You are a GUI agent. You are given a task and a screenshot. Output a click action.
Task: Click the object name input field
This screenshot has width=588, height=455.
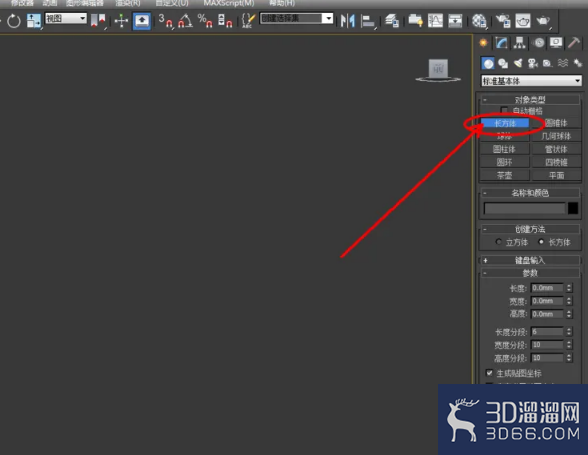click(x=525, y=208)
